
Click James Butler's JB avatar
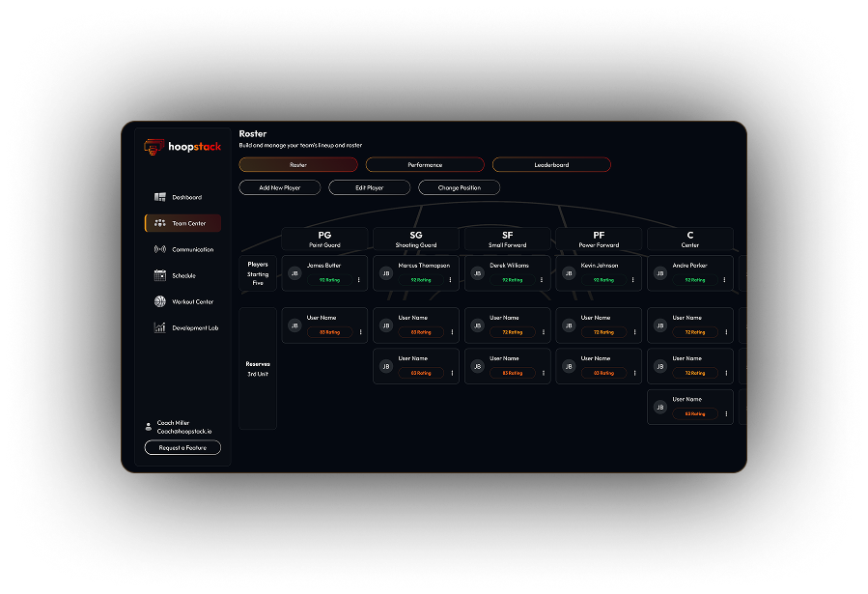click(295, 273)
